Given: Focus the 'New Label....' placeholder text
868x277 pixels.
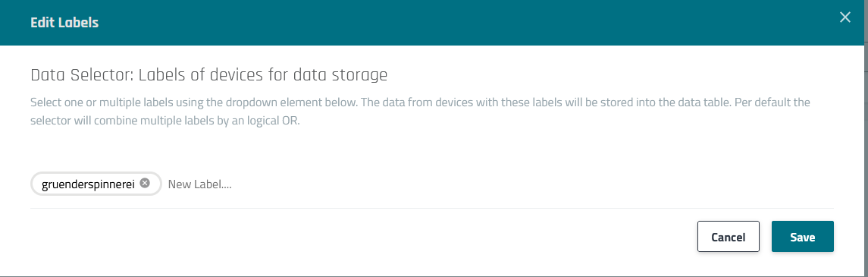Looking at the screenshot, I should pos(200,184).
